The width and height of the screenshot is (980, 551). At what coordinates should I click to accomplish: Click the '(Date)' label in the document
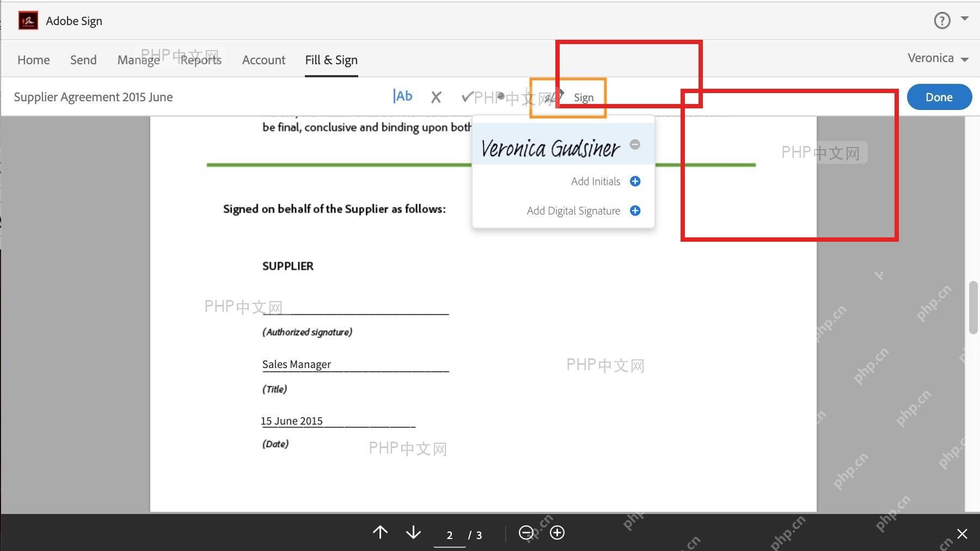pos(275,444)
